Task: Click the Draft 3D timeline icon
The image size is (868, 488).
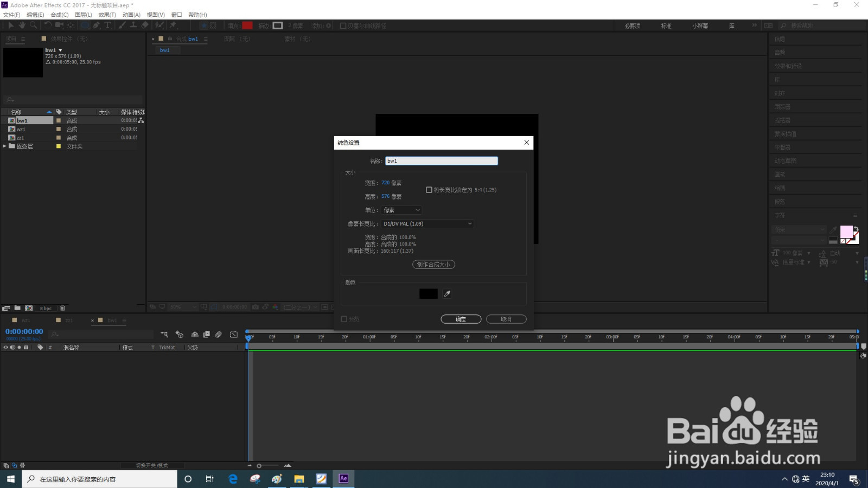Action: click(180, 335)
